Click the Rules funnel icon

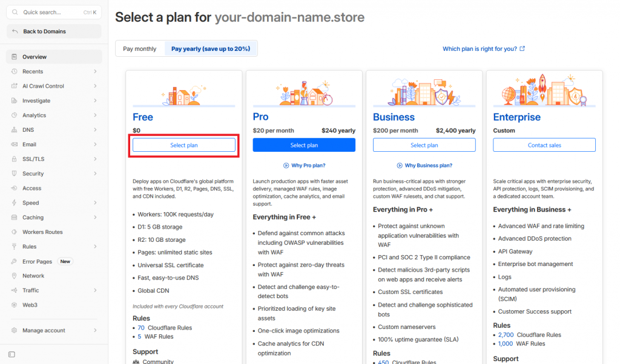click(15, 247)
